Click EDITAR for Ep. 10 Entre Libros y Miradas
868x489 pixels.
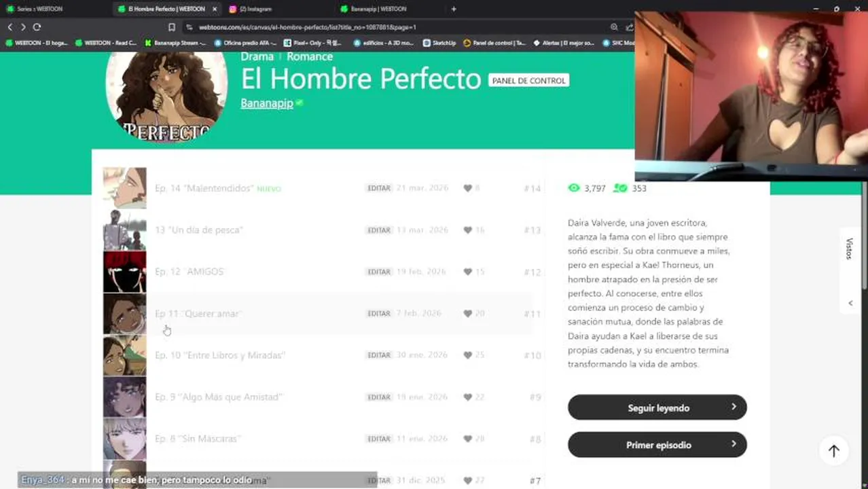coord(379,355)
